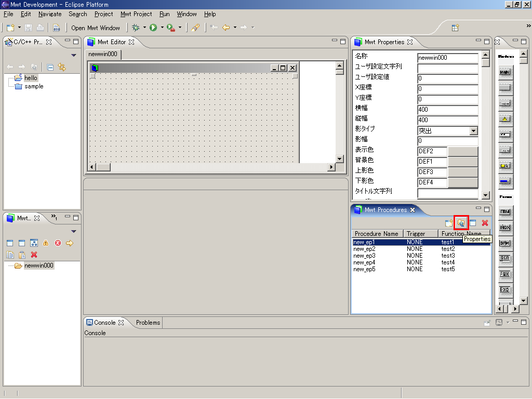Select the FRM form widget in the palette
532x399 pixels.
(x=505, y=211)
